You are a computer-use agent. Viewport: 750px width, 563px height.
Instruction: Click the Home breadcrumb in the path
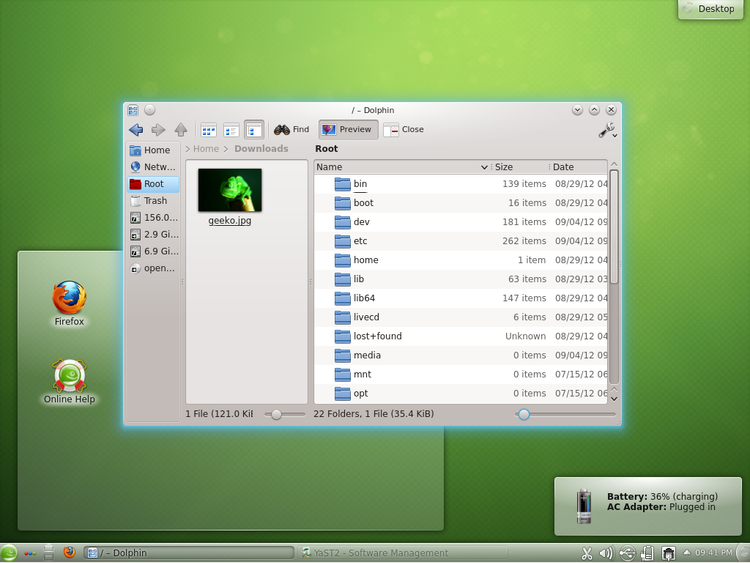[x=206, y=149]
